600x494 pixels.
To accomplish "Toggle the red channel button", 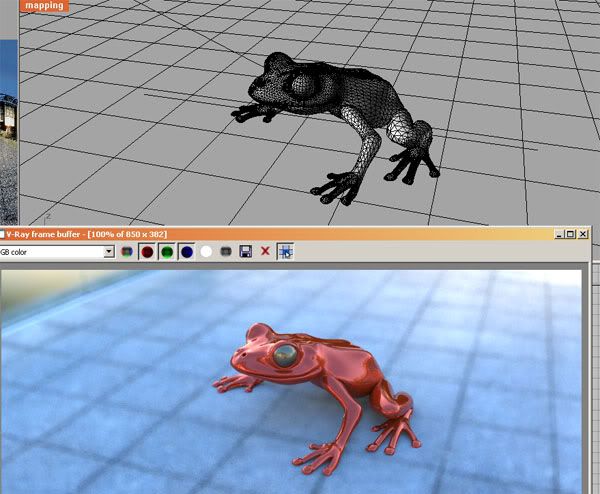I will pyautogui.click(x=147, y=252).
